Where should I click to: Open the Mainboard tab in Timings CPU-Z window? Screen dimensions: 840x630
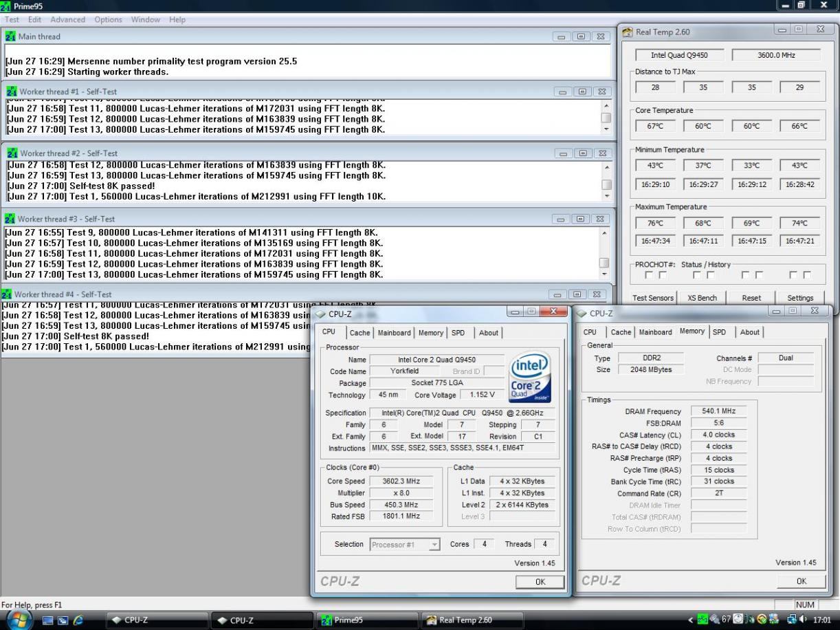tap(655, 332)
